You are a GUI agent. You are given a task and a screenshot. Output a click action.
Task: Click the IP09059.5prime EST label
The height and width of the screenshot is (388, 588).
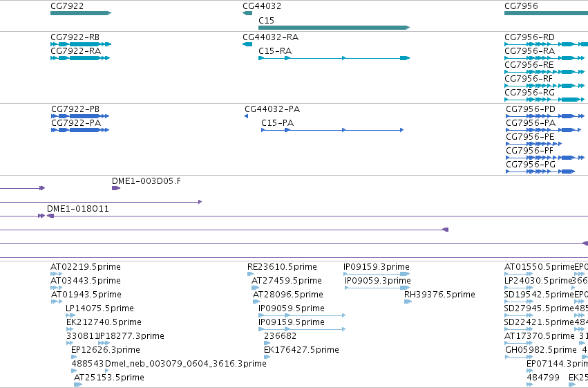coord(292,308)
